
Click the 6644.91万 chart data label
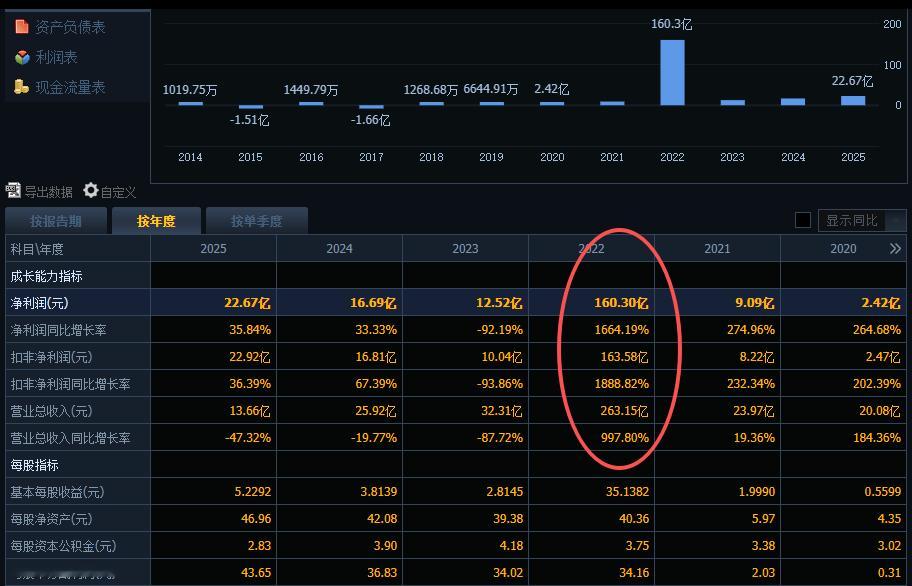pyautogui.click(x=491, y=89)
